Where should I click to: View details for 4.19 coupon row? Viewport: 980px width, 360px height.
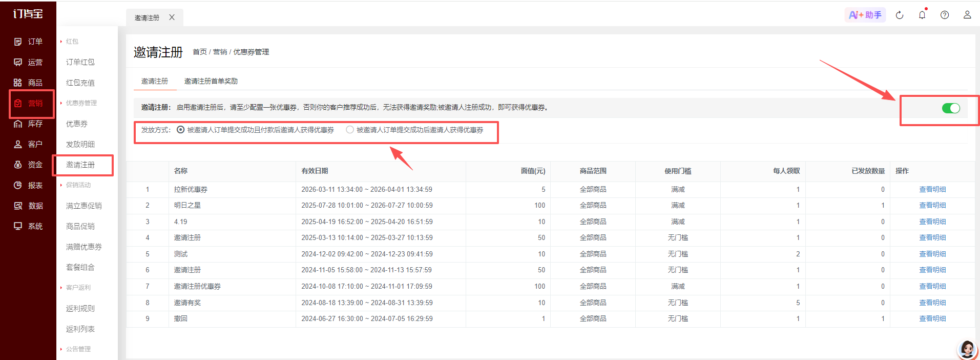[x=932, y=222]
